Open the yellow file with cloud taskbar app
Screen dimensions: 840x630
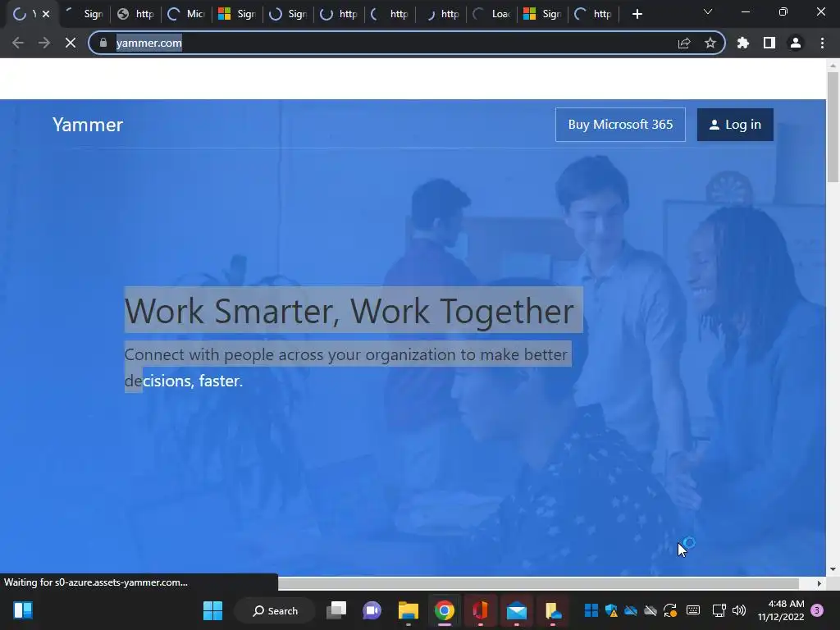pyautogui.click(x=553, y=610)
